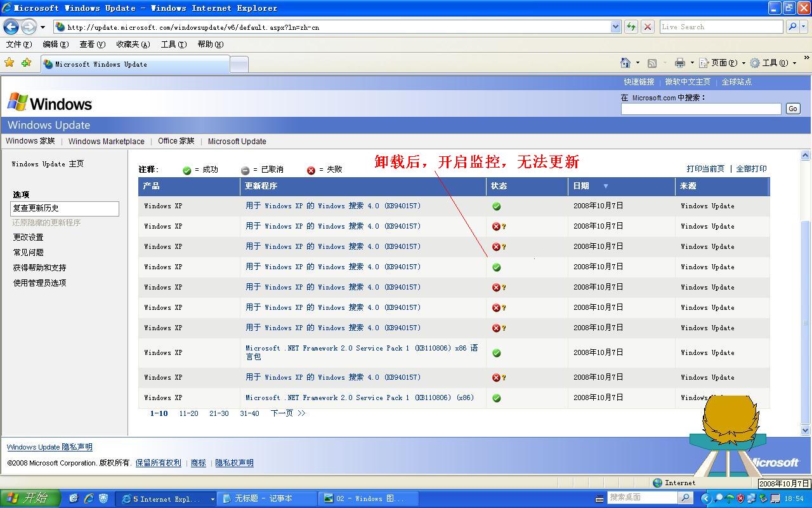Click the Safely Remove Hardware tray icon

tap(763, 498)
